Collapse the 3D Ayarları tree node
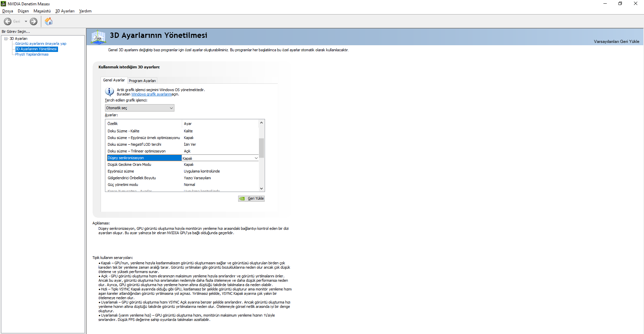The width and height of the screenshot is (644, 334). [6, 39]
